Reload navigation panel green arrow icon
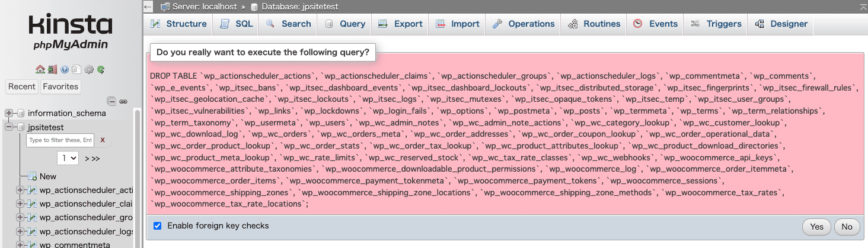The height and width of the screenshot is (248, 868). tap(101, 69)
